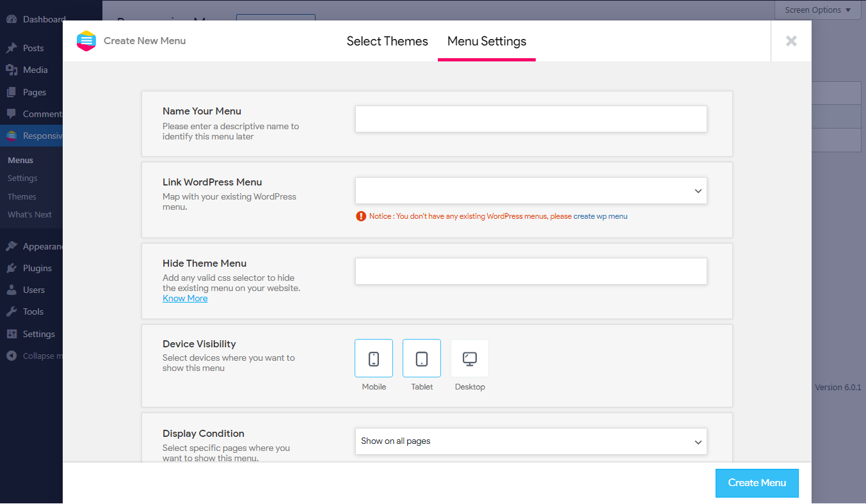
Task: Toggle Tablet device visibility
Action: coord(422,358)
